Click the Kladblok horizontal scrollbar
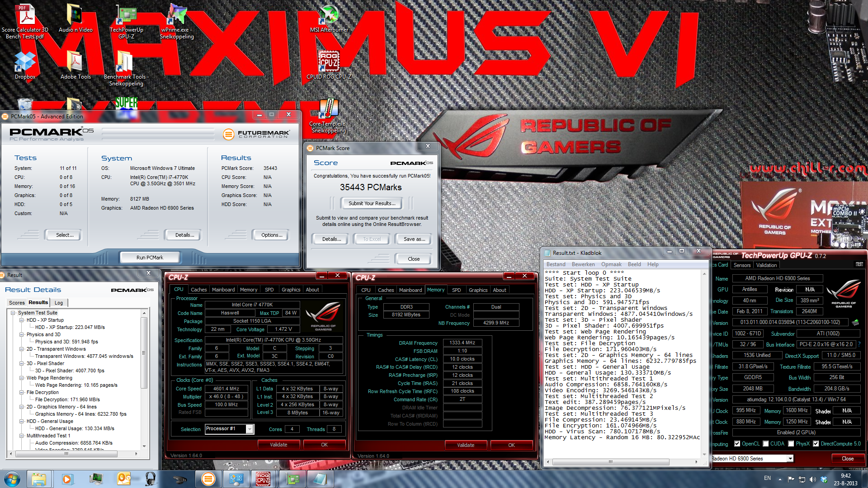 click(610, 462)
